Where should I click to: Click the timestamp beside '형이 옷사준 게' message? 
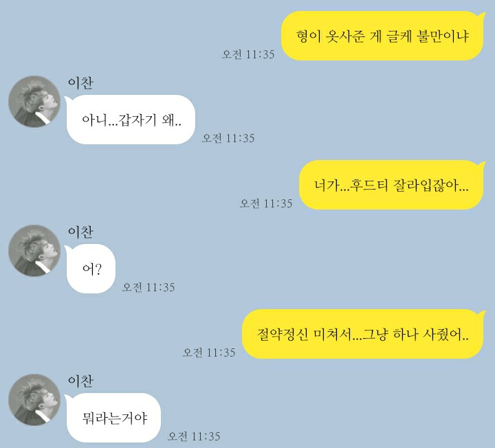tap(248, 54)
